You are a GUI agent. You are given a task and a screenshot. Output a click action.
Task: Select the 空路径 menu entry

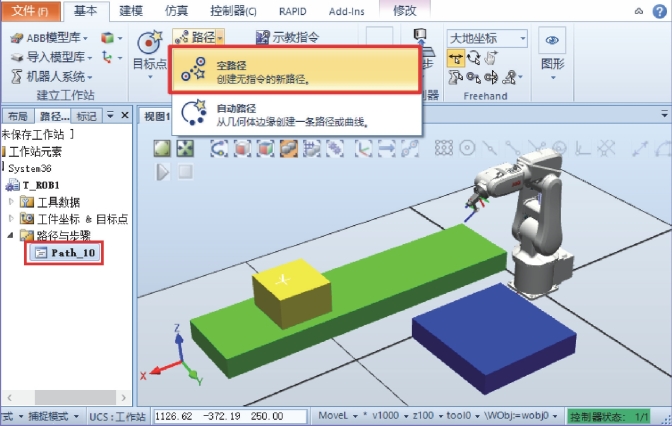pos(295,69)
